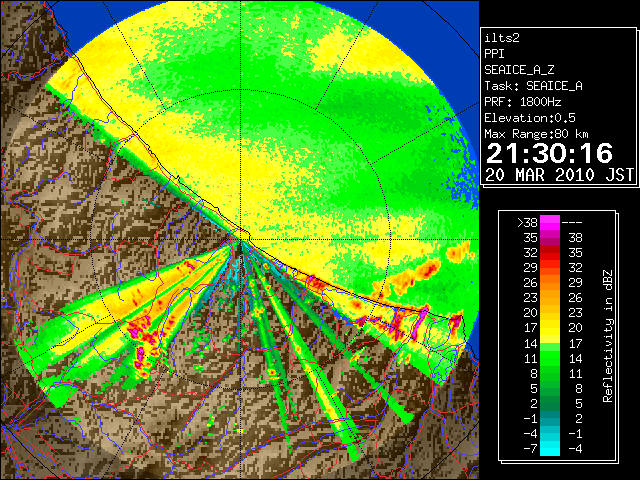Select the "Task: SEAICE_A" line
The width and height of the screenshot is (640, 480).
[533, 86]
